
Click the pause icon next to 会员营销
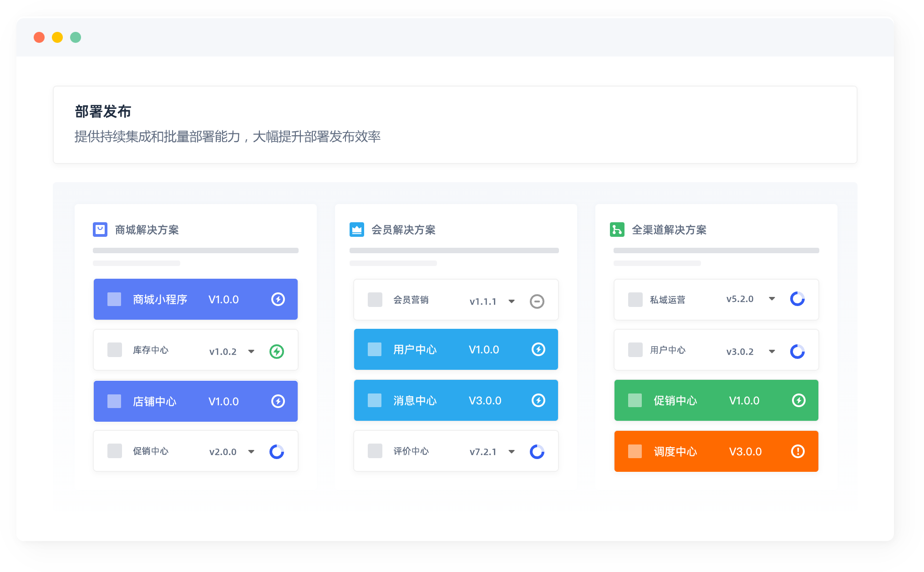tap(538, 301)
